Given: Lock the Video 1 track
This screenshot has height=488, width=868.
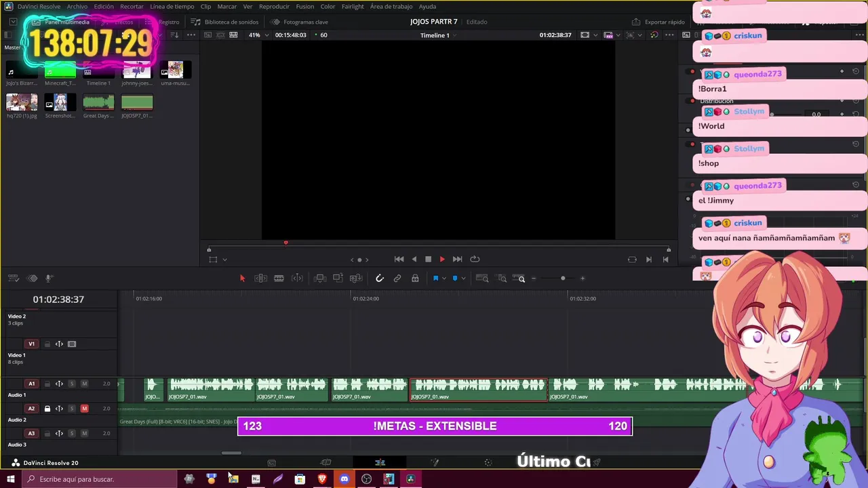Looking at the screenshot, I should coord(47,344).
